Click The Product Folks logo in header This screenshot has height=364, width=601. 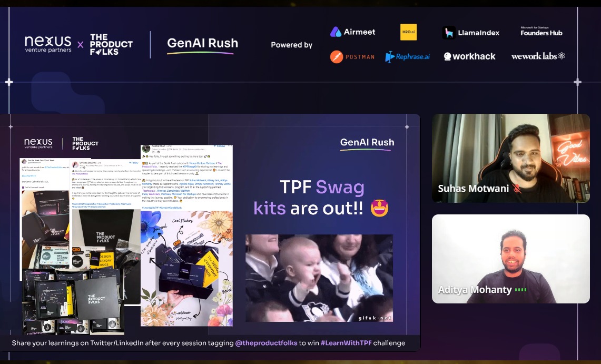coord(111,44)
